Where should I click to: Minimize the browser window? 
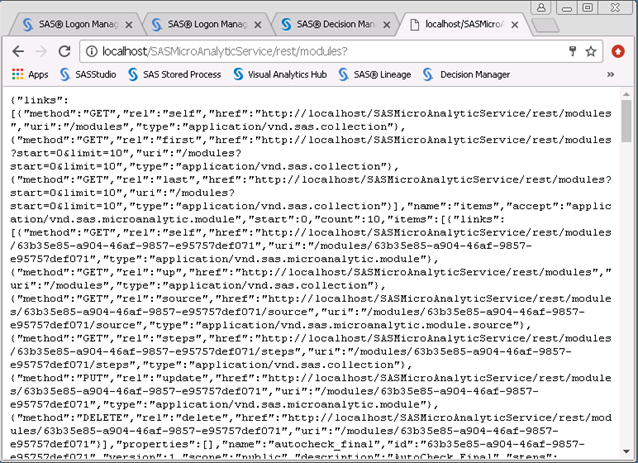[x=567, y=8]
